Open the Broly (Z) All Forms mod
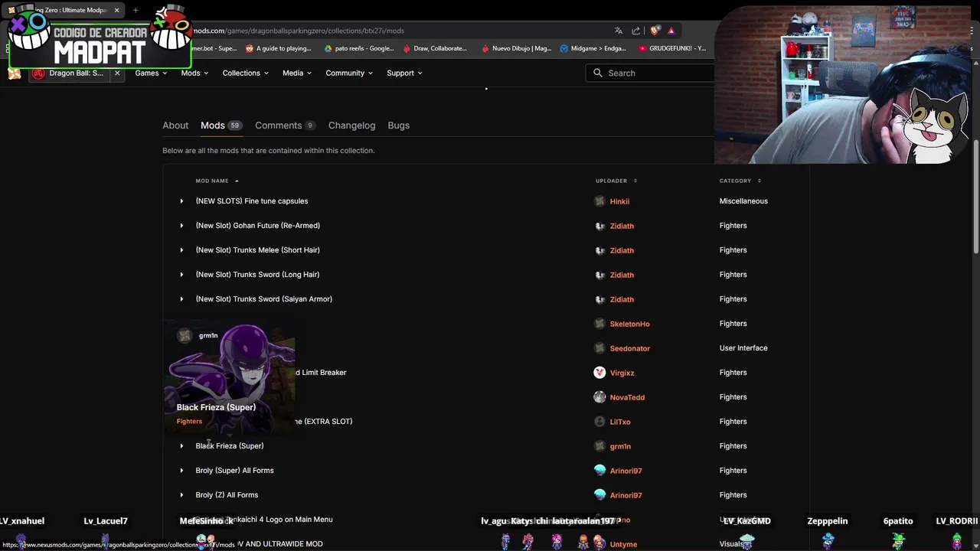 coord(227,495)
